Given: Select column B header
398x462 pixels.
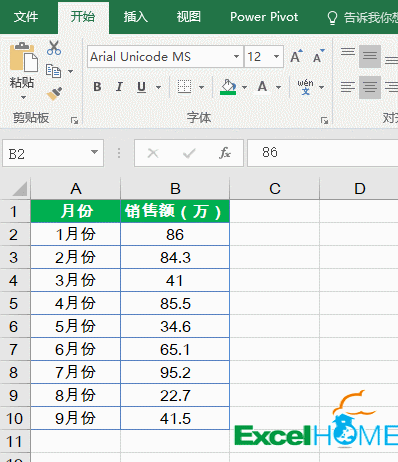Looking at the screenshot, I should (175, 189).
